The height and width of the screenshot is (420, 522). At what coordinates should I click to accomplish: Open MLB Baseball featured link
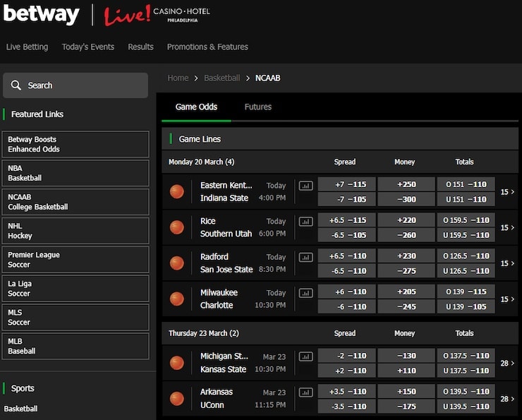coord(75,346)
